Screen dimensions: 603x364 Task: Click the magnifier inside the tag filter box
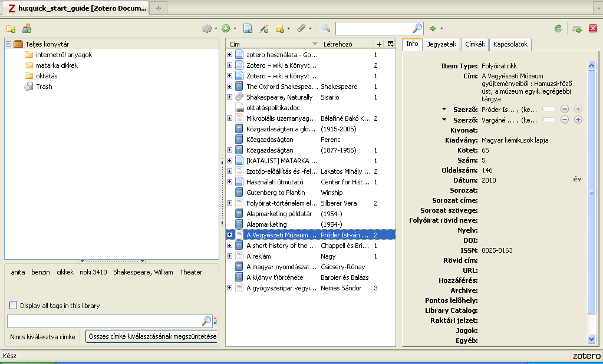pyautogui.click(x=206, y=320)
